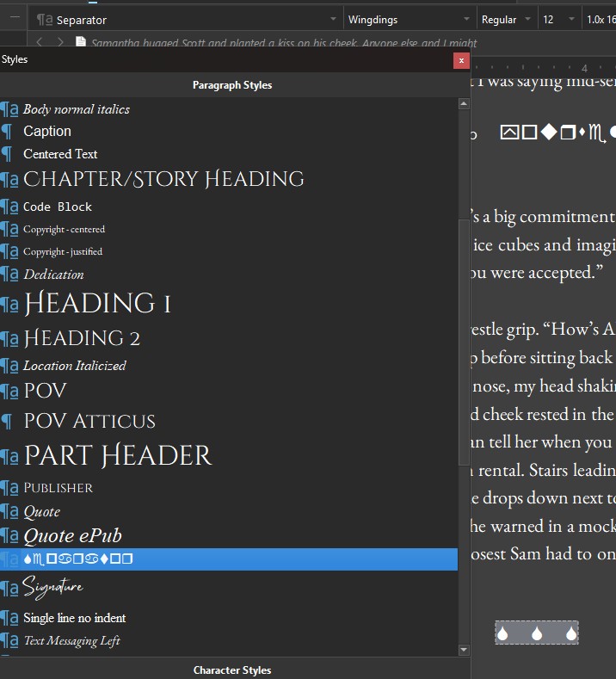Expand the Regular font weight dropdown
Viewport: 616px width, 679px height.
tap(526, 19)
